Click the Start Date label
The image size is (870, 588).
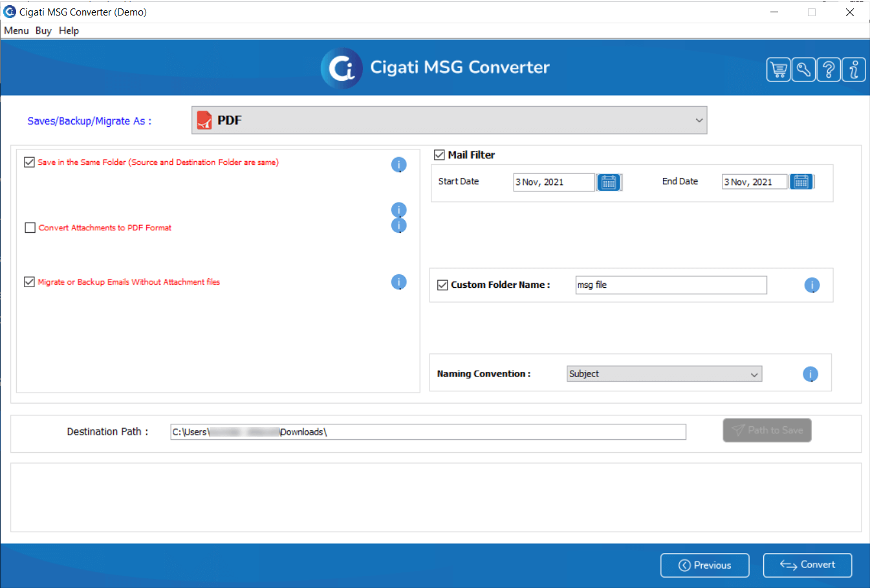(459, 182)
